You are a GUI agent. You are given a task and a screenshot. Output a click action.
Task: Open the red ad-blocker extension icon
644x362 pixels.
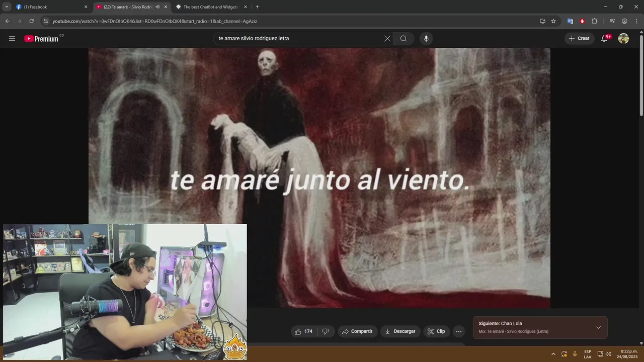tap(582, 21)
